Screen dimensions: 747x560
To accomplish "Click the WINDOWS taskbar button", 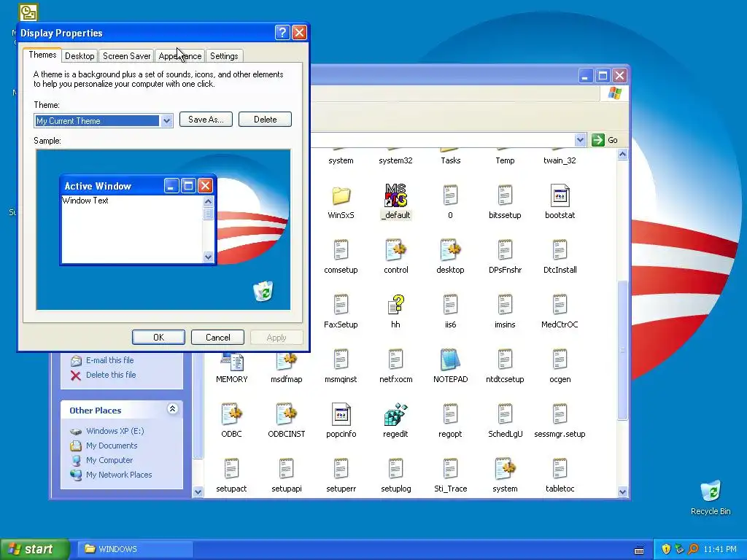I will (135, 549).
